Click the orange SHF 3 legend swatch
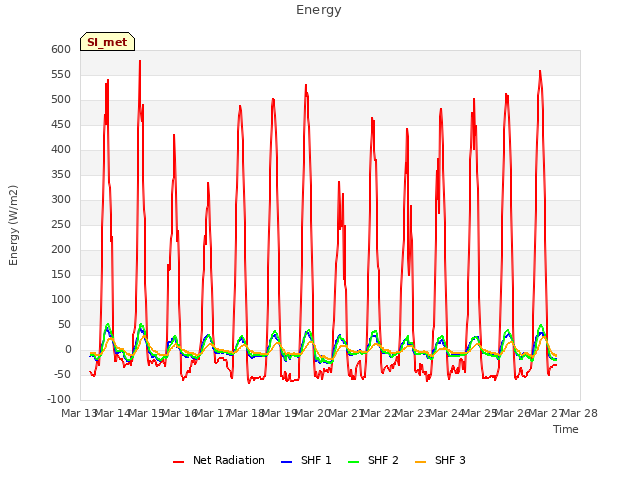Image resolution: width=640 pixels, height=480 pixels. click(420, 462)
